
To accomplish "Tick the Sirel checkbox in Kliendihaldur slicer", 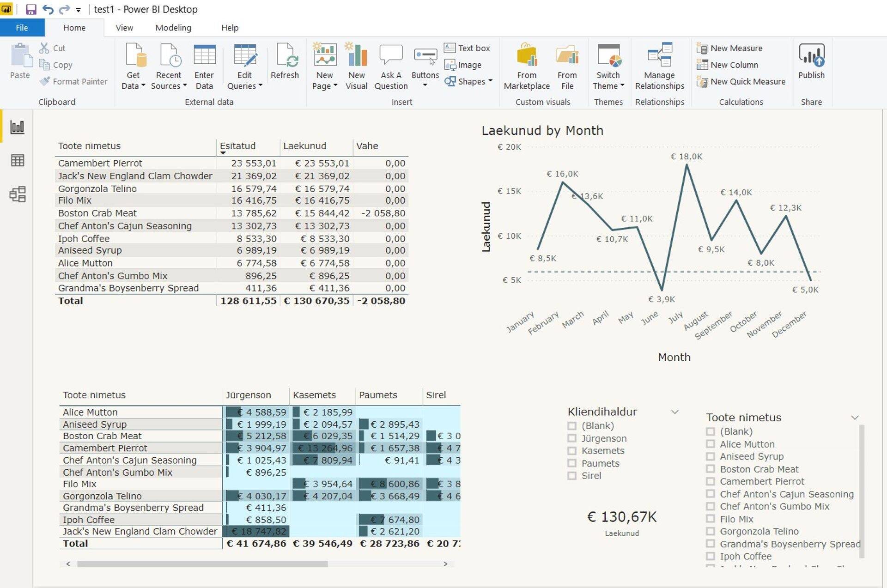I will coord(572,476).
